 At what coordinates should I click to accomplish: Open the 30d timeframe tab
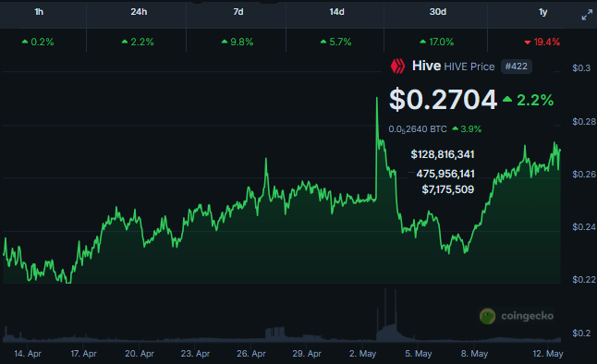(x=437, y=12)
